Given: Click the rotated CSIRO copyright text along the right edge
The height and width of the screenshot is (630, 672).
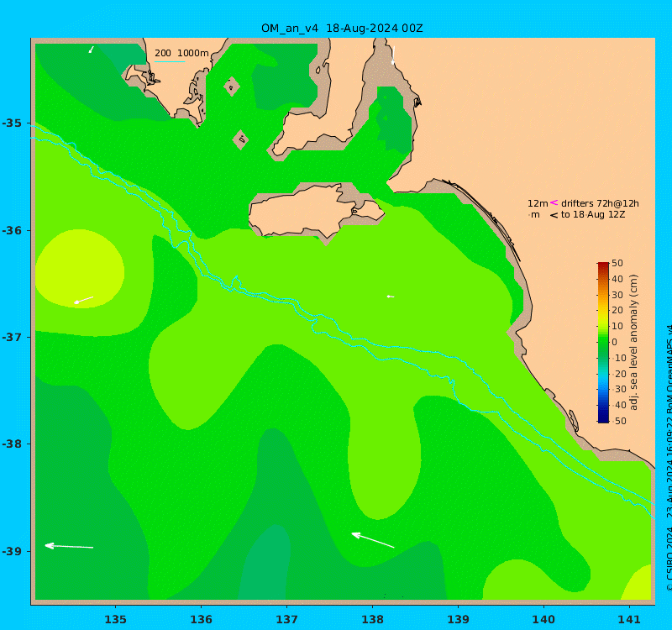Looking at the screenshot, I should tap(669, 459).
